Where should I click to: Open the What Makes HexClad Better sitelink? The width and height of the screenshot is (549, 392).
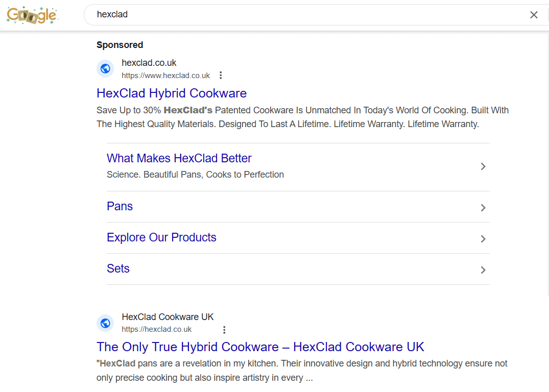pyautogui.click(x=179, y=158)
